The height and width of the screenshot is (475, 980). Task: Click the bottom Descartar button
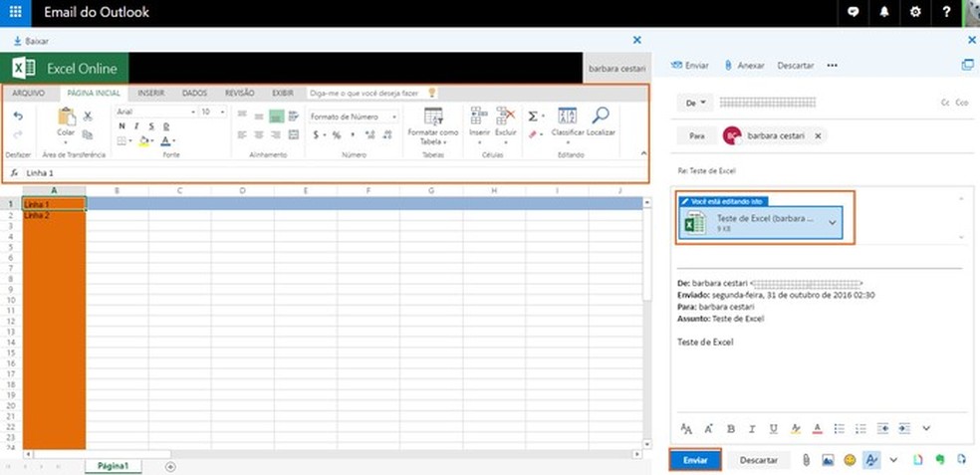coord(759,460)
